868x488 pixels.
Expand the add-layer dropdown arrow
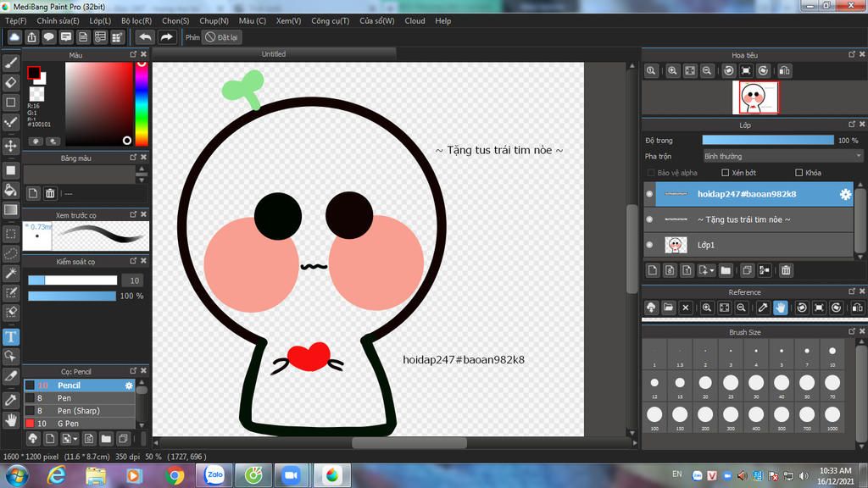click(712, 270)
